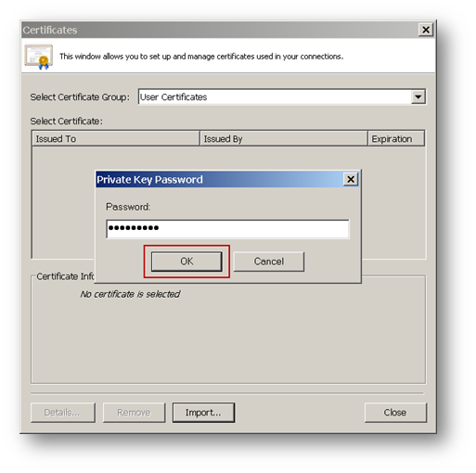Viewport: 476px width, 473px height.
Task: Click the Private Key Password title bar
Action: pos(219,179)
